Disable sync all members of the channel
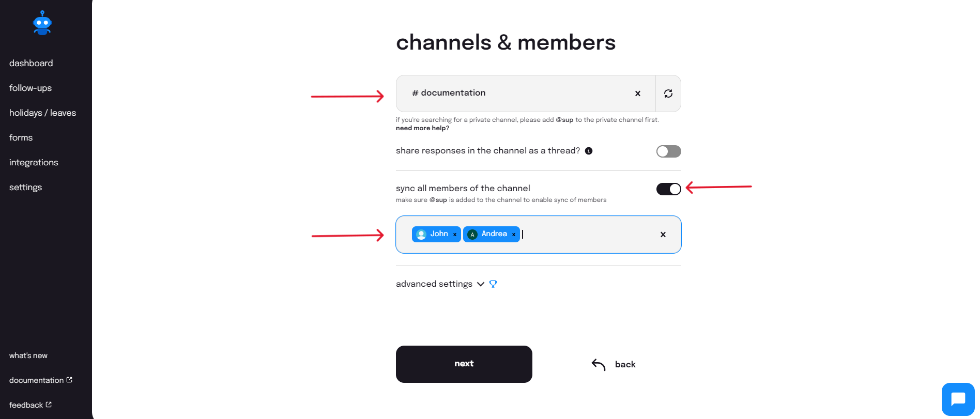Viewport: 980px width, 419px height. tap(669, 189)
